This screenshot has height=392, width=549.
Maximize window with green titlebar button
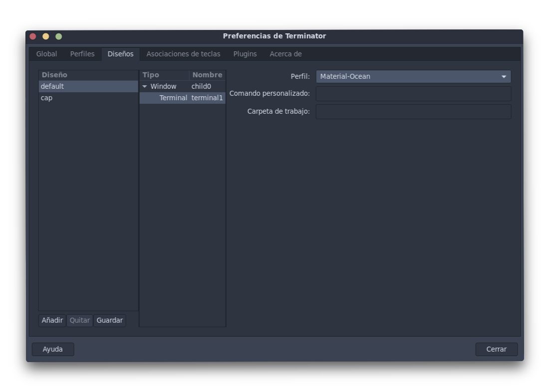point(58,36)
